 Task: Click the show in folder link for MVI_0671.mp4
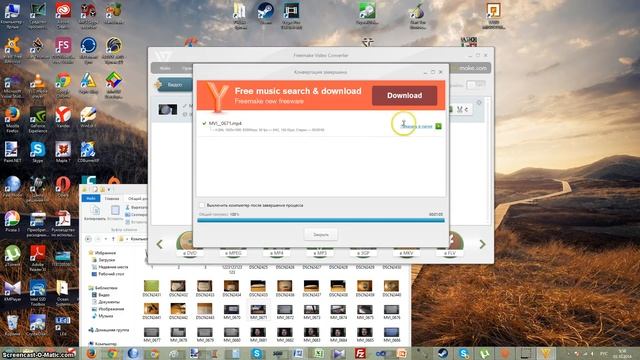(416, 127)
